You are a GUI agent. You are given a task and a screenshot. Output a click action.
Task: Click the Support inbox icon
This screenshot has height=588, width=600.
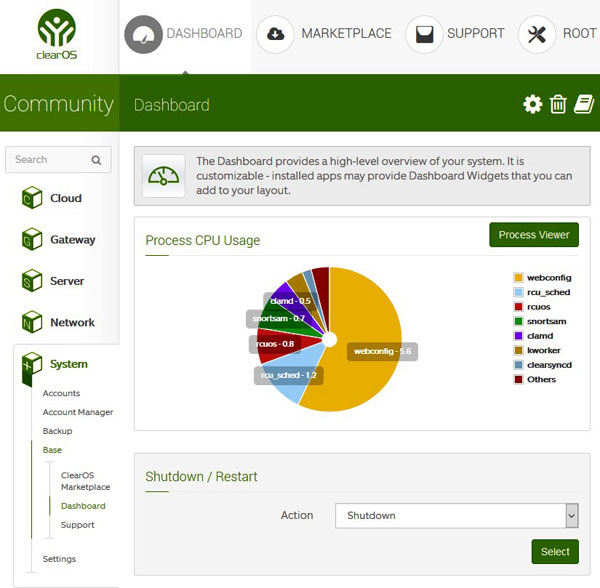point(424,34)
